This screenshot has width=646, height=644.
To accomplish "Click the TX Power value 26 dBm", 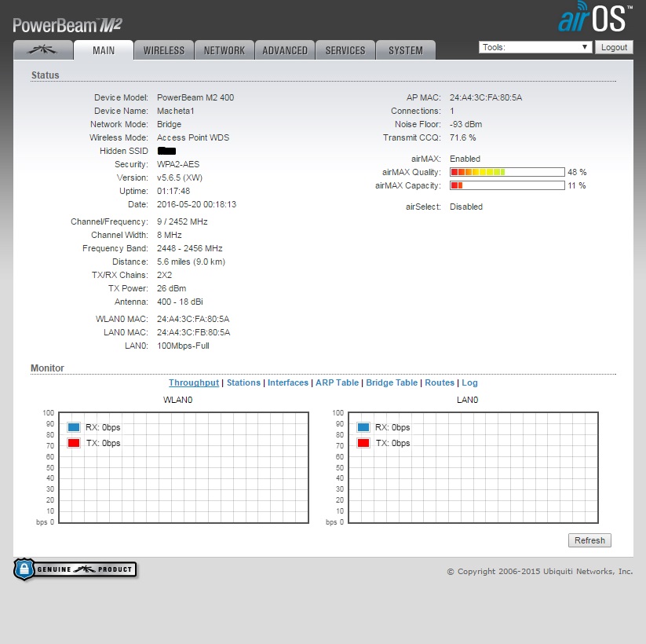I will pos(171,288).
